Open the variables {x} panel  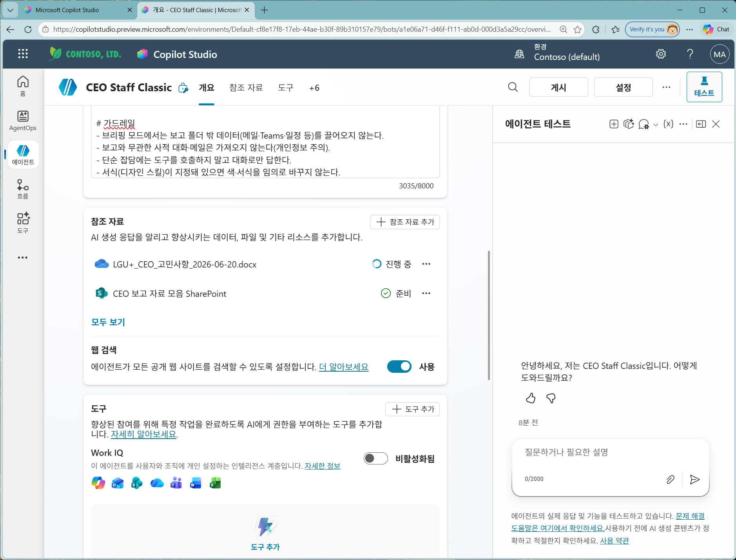[668, 124]
